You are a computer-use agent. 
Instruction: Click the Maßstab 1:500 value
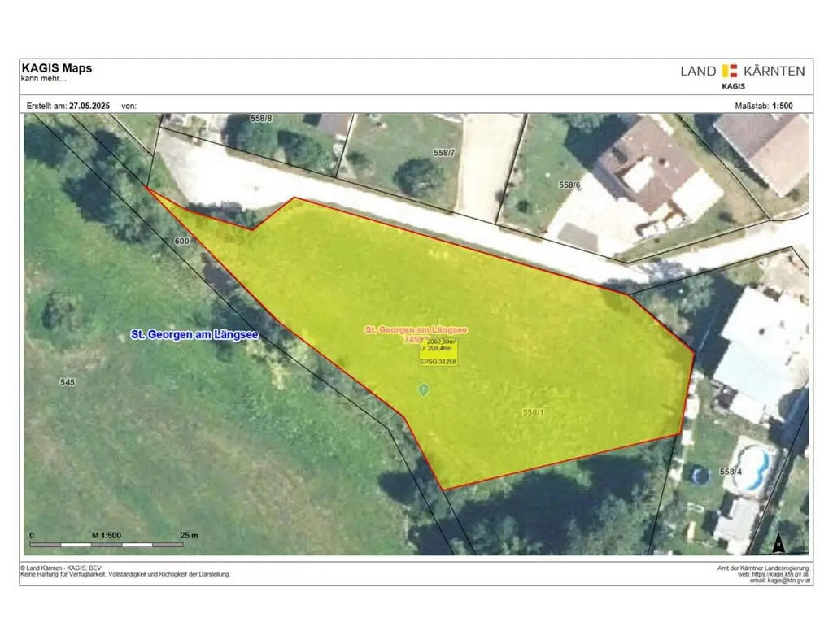tap(782, 106)
